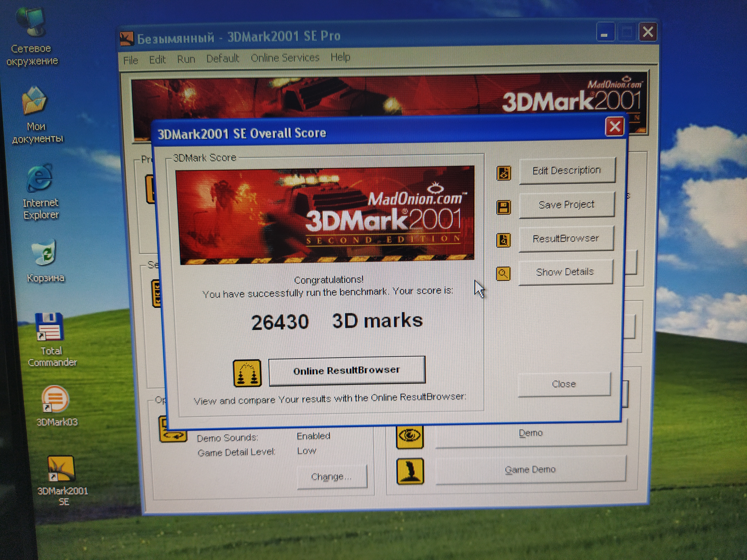Close the Overall Score dialog via Close button
747x560 pixels.
(564, 384)
